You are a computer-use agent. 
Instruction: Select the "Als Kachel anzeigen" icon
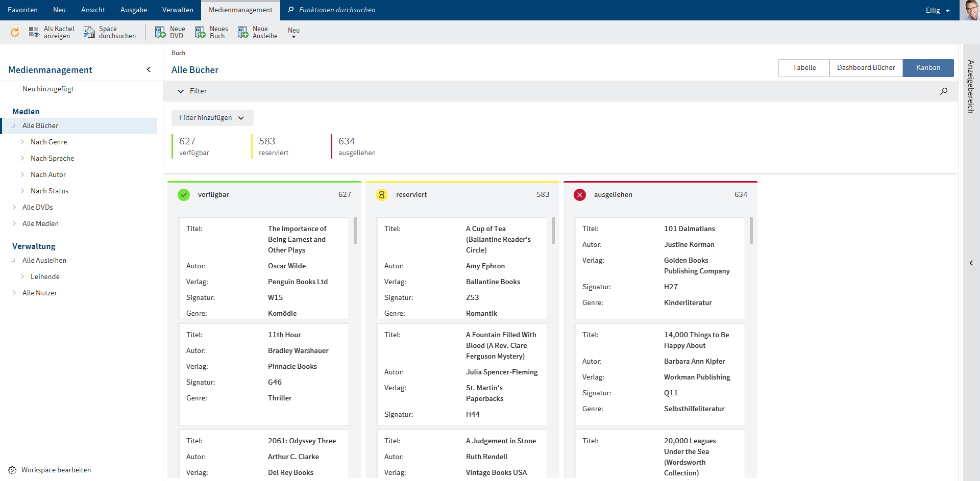[34, 31]
